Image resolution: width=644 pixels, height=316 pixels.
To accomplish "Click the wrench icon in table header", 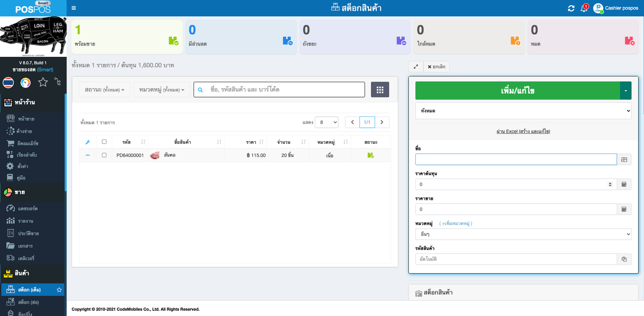I will click(x=88, y=142).
